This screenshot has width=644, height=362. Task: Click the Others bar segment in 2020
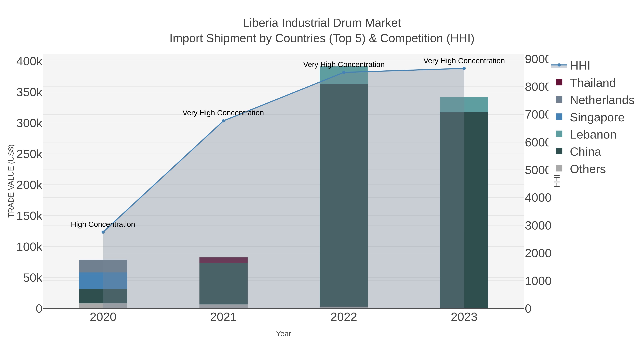pyautogui.click(x=103, y=306)
